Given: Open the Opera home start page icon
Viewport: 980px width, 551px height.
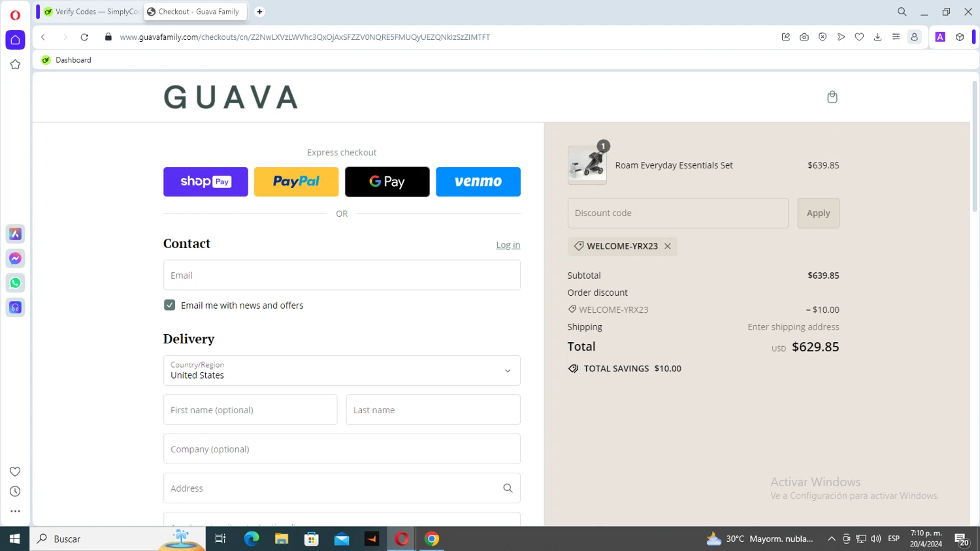Looking at the screenshot, I should coord(15,40).
